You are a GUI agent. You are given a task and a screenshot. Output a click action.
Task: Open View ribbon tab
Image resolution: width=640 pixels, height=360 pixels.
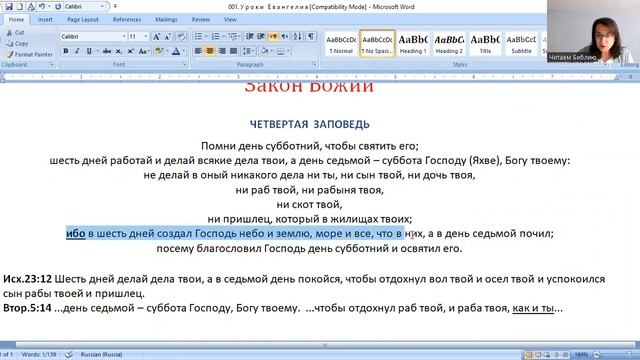(x=230, y=20)
